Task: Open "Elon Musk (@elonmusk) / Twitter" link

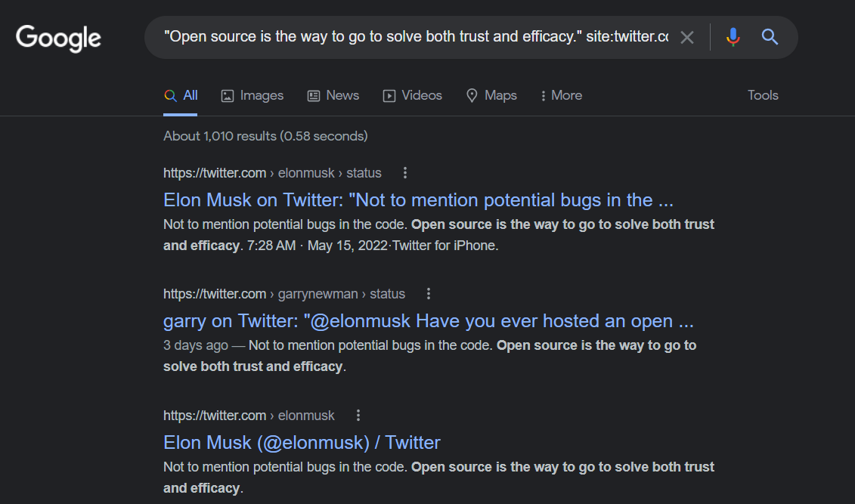Action: click(x=302, y=443)
